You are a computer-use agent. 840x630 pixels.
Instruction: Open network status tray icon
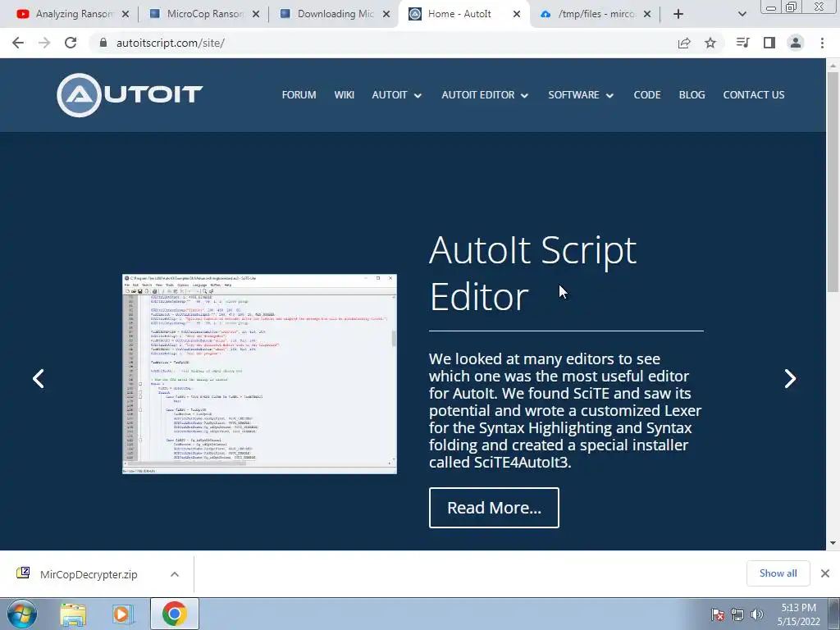point(737,614)
